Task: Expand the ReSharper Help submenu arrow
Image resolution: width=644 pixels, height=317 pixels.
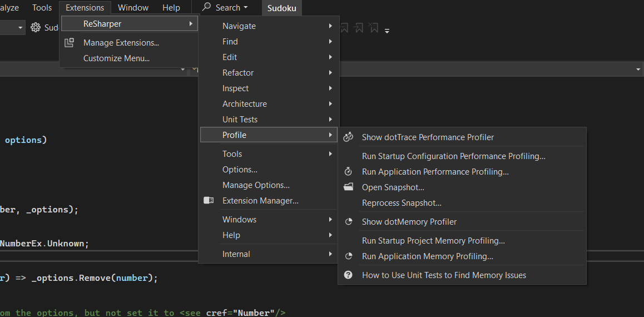Action: coord(330,235)
